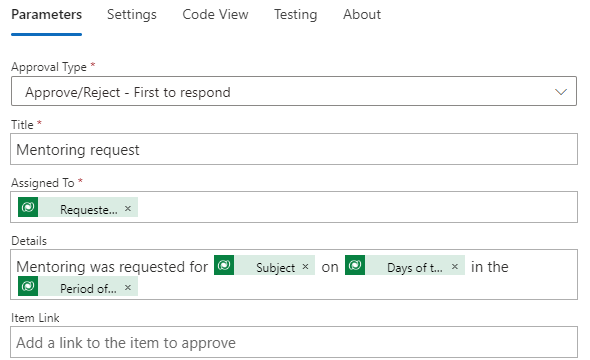Click the Dataverse icon on Subject token

(x=224, y=265)
